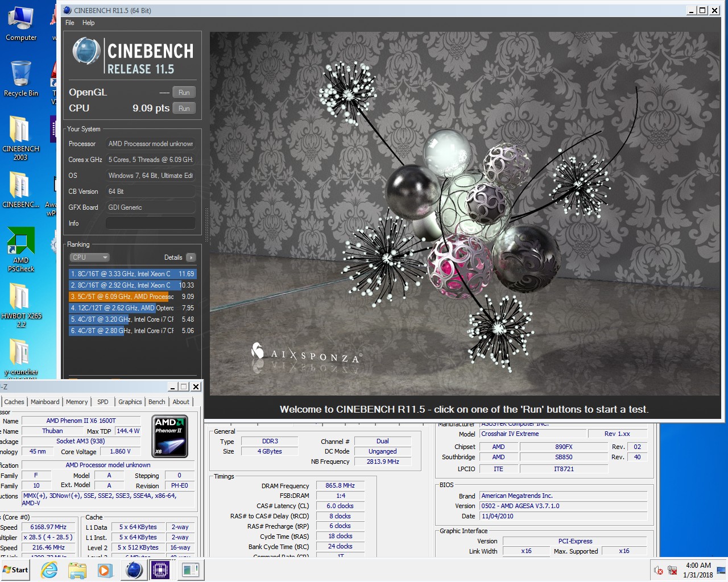Screen dimensions: 728x582
Task: Expand ranking Details arrow button
Action: 191,257
